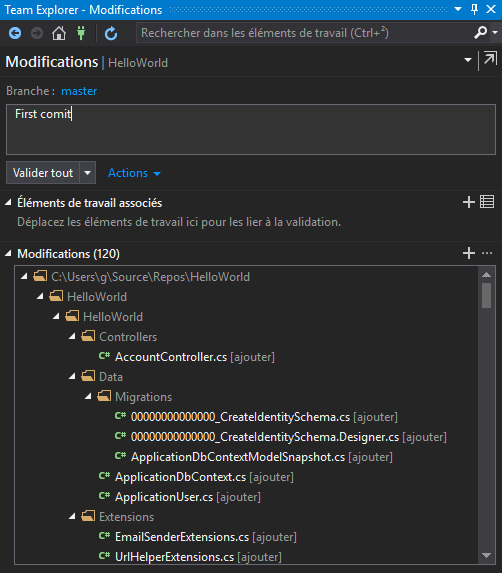The height and width of the screenshot is (573, 502).
Task: Pin the Team Explorer window
Action: pyautogui.click(x=474, y=10)
